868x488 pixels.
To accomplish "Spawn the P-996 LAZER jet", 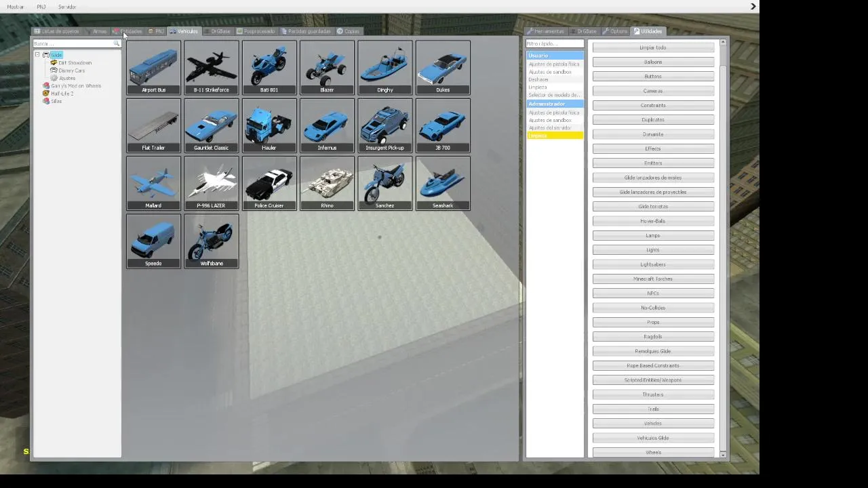I will (212, 183).
